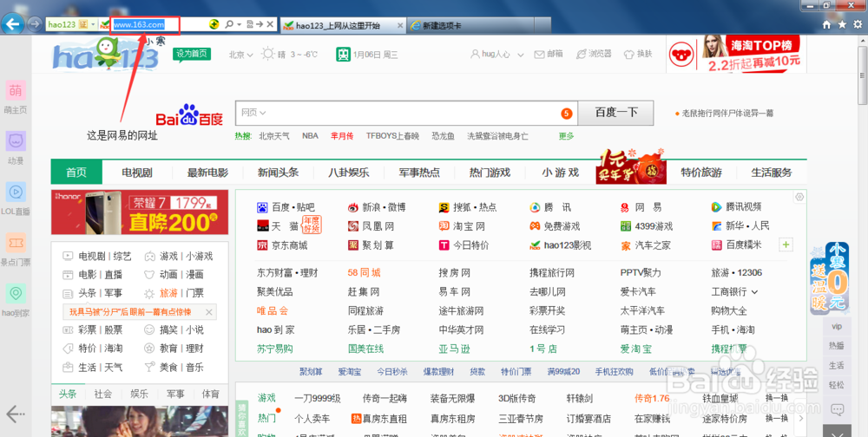This screenshot has width=868, height=437.
Task: Click the chat bubble feedback icon
Action: coord(837,409)
